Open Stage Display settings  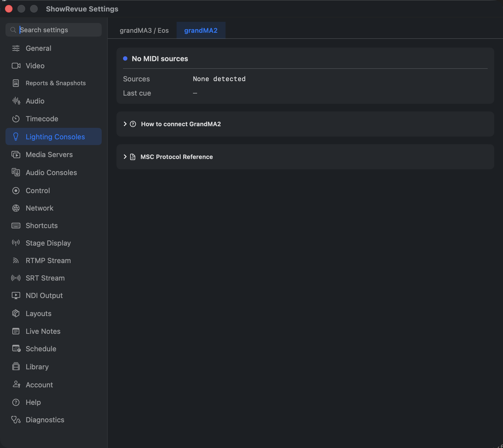[x=53, y=243]
